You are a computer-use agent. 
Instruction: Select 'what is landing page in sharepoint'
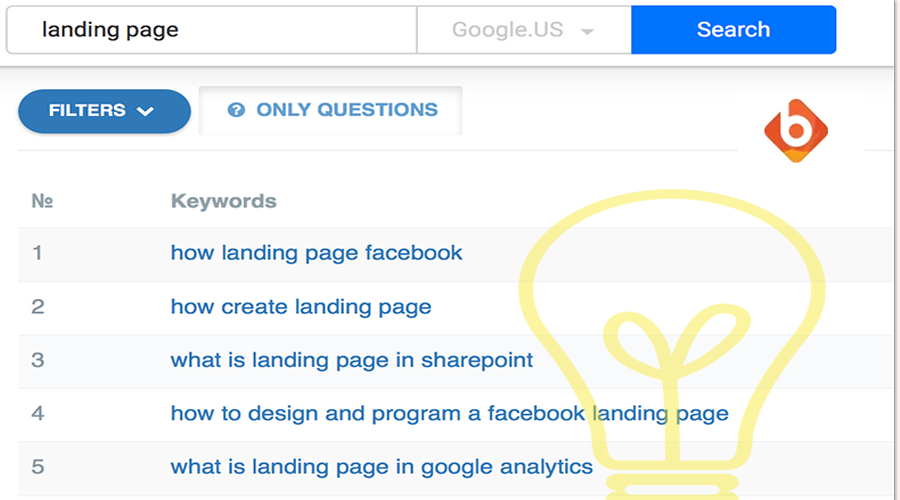(352, 360)
